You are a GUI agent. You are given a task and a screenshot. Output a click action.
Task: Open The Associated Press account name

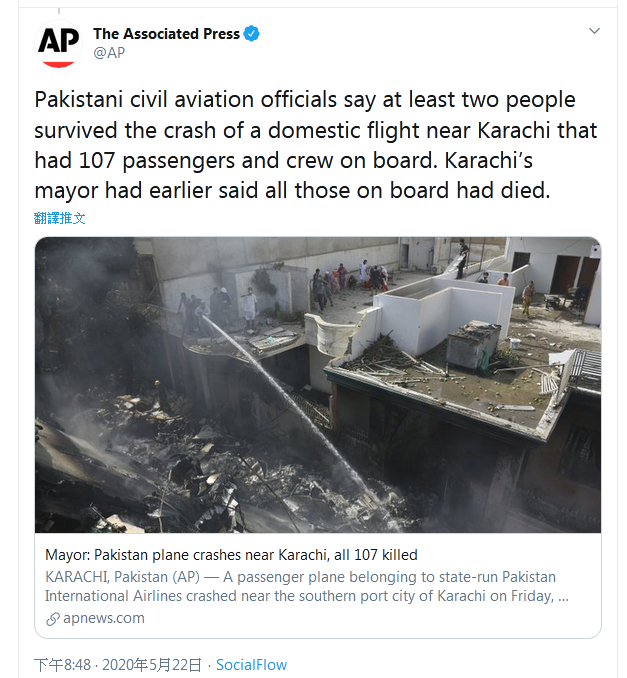pyautogui.click(x=166, y=34)
